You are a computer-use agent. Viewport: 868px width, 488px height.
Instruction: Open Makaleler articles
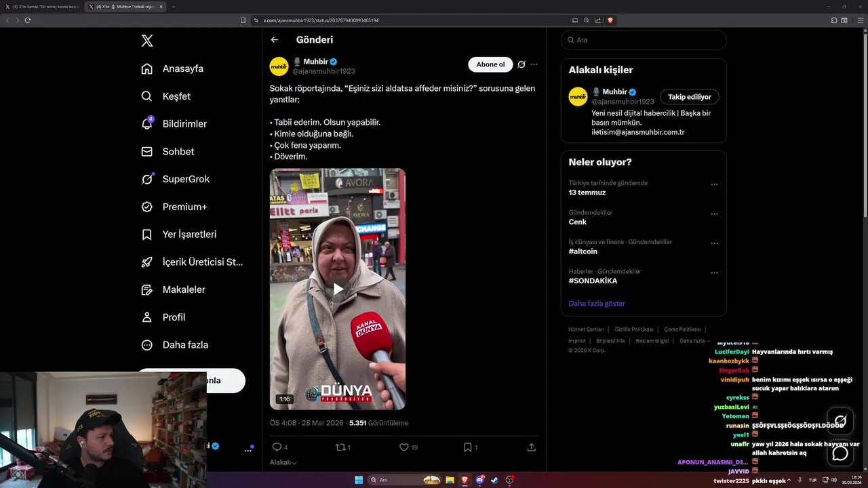(x=173, y=289)
